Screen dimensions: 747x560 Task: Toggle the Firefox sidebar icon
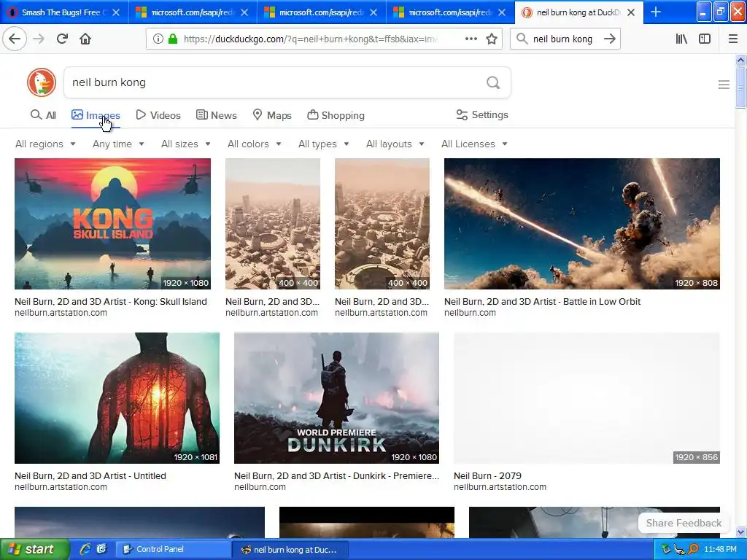(705, 39)
